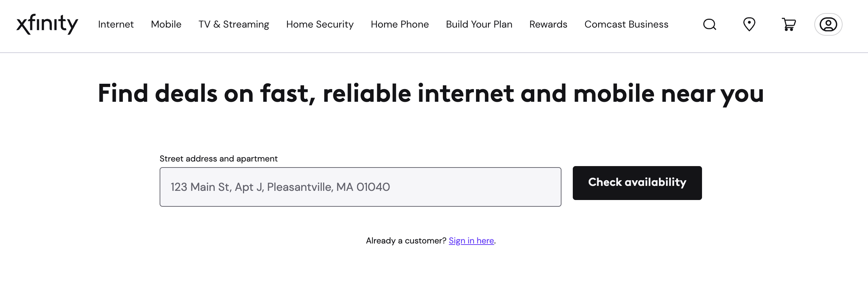The height and width of the screenshot is (282, 868).
Task: Select Internet in the navigation
Action: click(116, 24)
